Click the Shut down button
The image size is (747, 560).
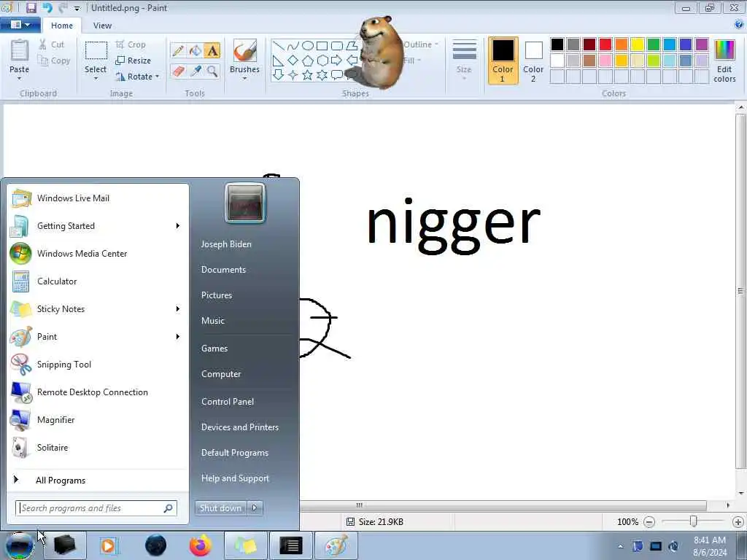(x=220, y=508)
